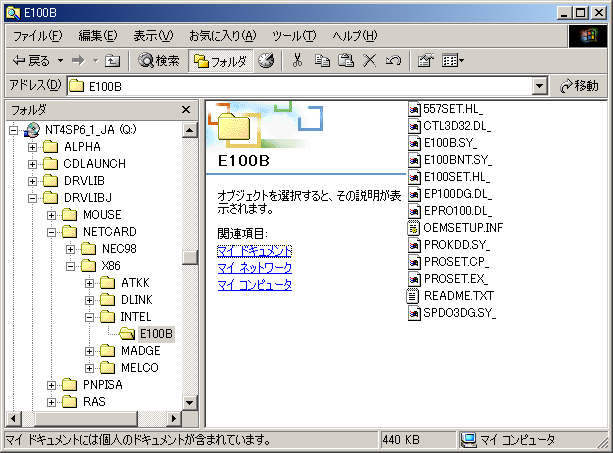Open the views dropdown toolbar button
Image resolution: width=613 pixels, height=453 pixels.
pos(453,61)
